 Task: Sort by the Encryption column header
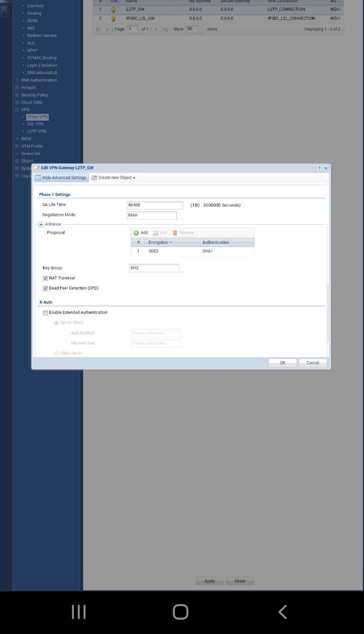pyautogui.click(x=173, y=242)
